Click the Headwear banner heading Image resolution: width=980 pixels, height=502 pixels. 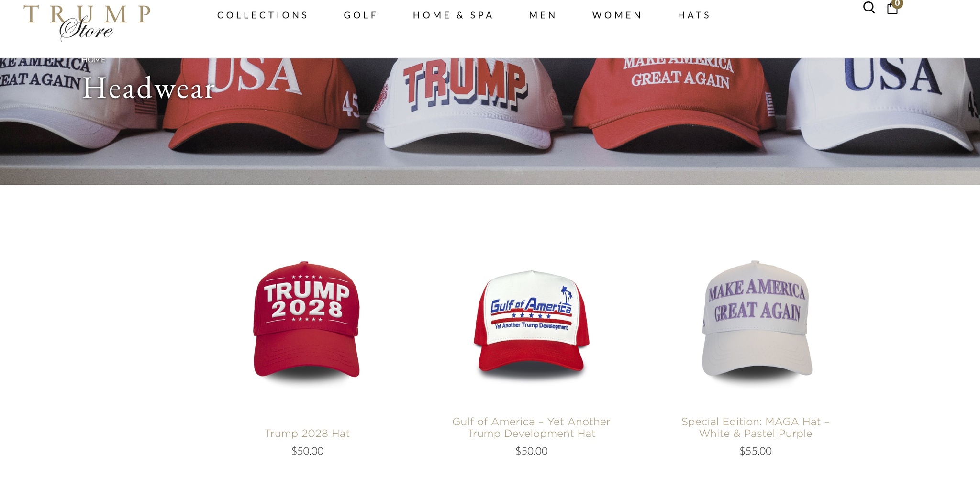point(148,89)
